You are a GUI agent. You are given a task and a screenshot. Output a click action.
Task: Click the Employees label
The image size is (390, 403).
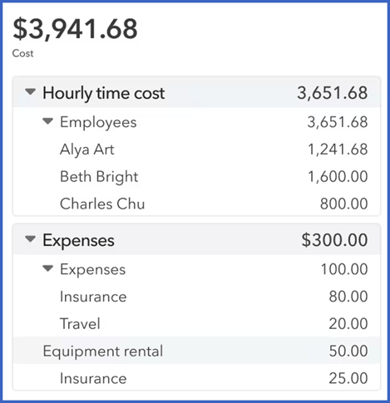tap(98, 123)
